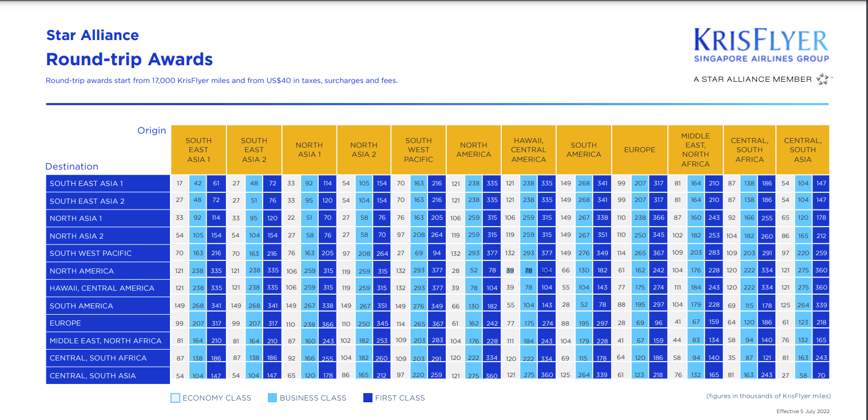This screenshot has height=420, width=868.
Task: Click the Round-trip Awards heading
Action: coord(129,60)
